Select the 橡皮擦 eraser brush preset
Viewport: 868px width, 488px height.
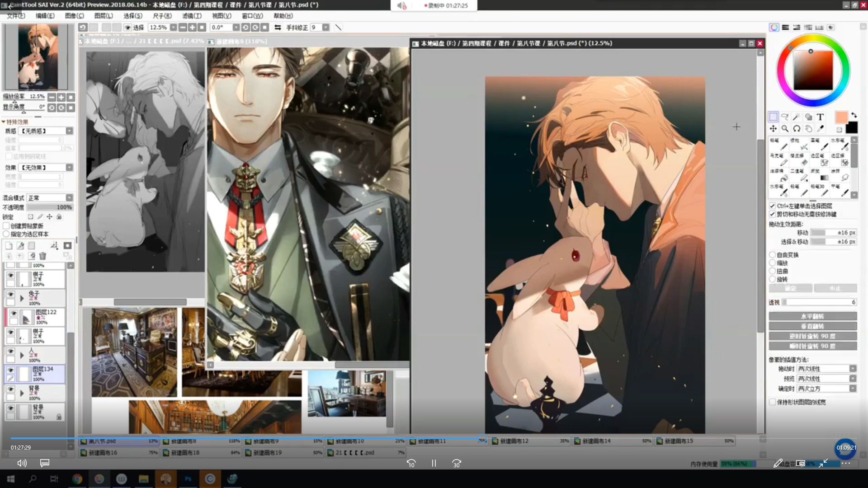[799, 160]
